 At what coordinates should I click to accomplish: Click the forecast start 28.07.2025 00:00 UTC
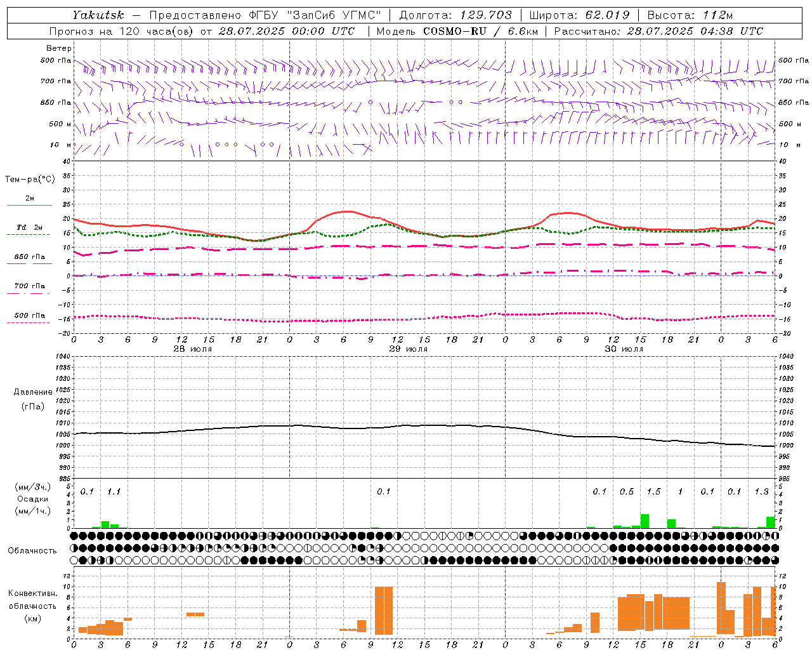(x=287, y=31)
